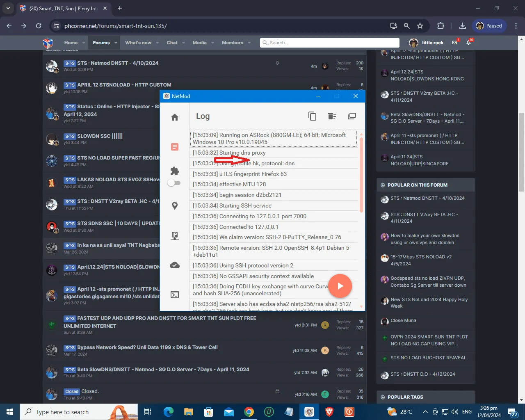Reload the phcorner page
Image resolution: width=525 pixels, height=420 pixels.
[x=39, y=26]
